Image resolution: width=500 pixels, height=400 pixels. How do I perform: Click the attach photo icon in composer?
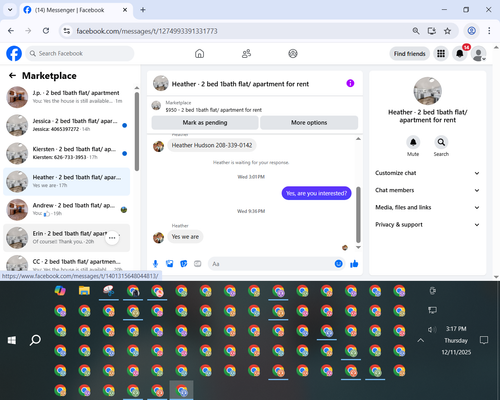170,264
